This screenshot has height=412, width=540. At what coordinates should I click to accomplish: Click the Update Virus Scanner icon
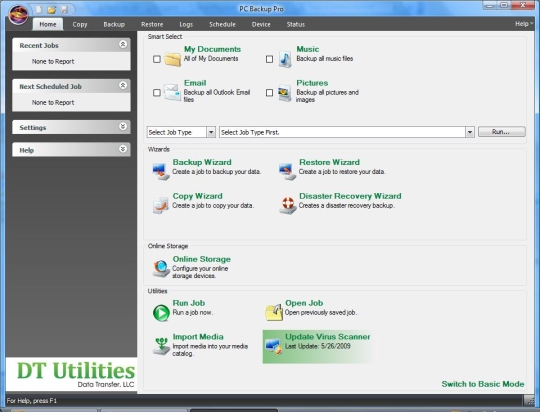pyautogui.click(x=274, y=346)
